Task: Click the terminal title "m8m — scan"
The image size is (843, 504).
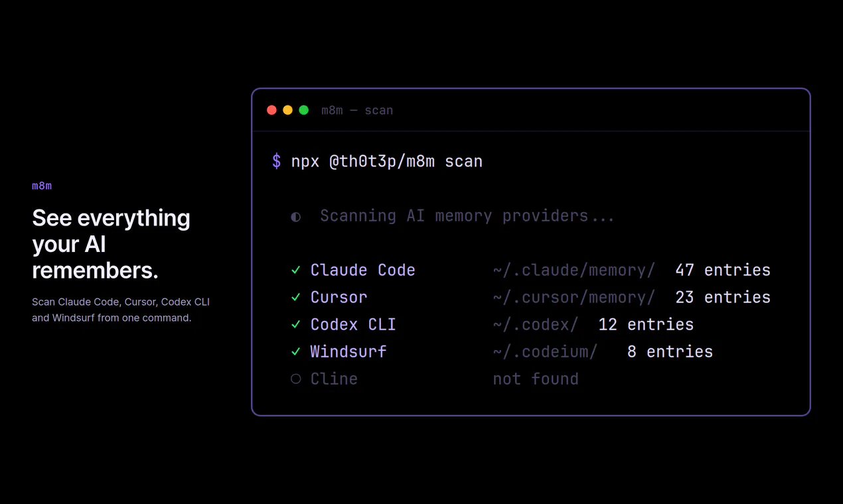Action: click(357, 110)
